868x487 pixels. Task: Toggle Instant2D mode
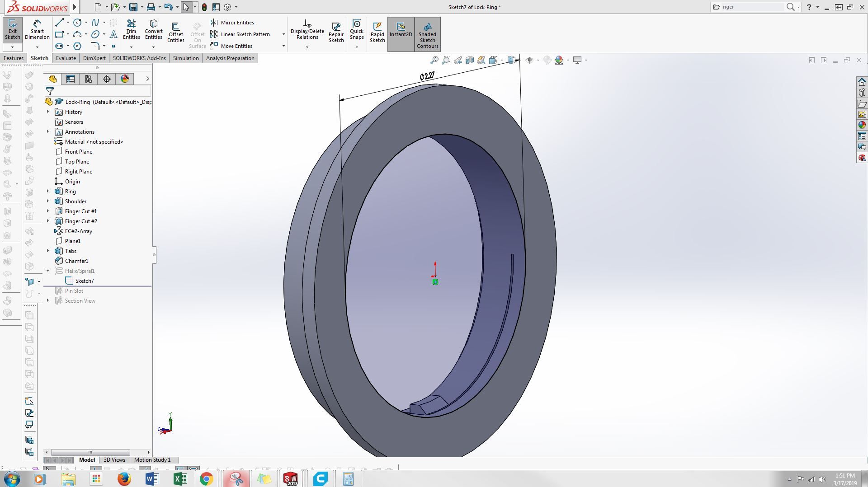401,30
